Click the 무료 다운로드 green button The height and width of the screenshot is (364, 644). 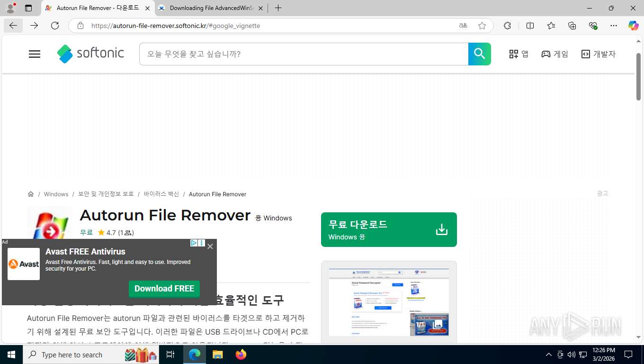click(389, 229)
